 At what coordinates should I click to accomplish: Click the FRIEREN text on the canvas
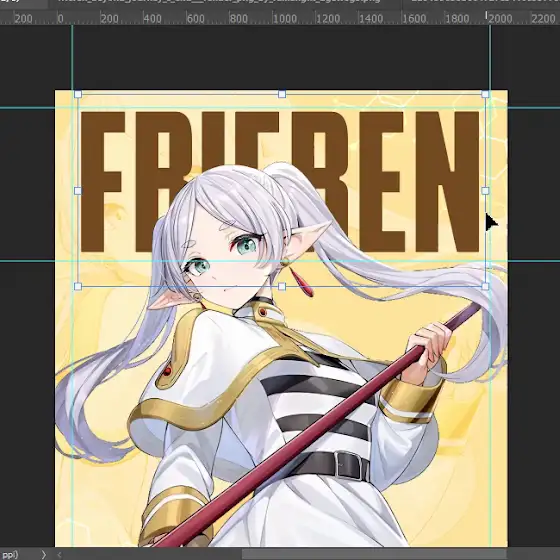[280, 181]
